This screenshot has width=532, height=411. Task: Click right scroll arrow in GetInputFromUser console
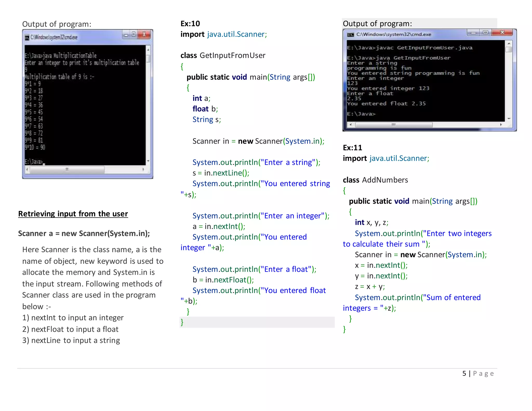(501, 125)
